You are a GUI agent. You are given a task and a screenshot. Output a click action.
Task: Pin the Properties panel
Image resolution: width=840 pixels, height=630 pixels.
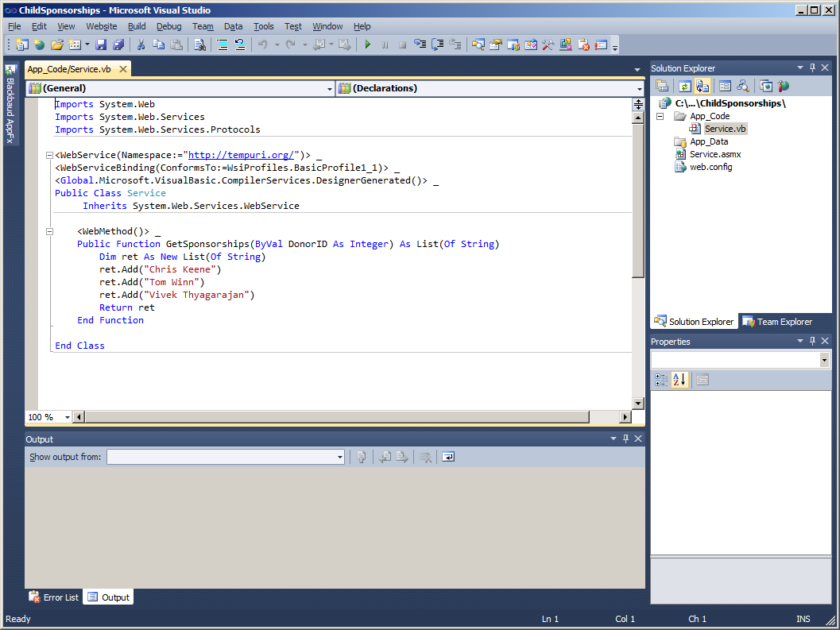[x=813, y=342]
